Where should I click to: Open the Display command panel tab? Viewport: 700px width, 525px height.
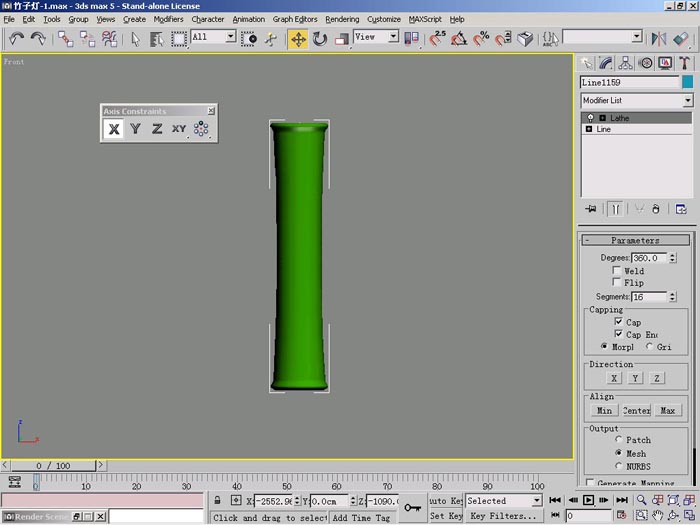point(665,63)
